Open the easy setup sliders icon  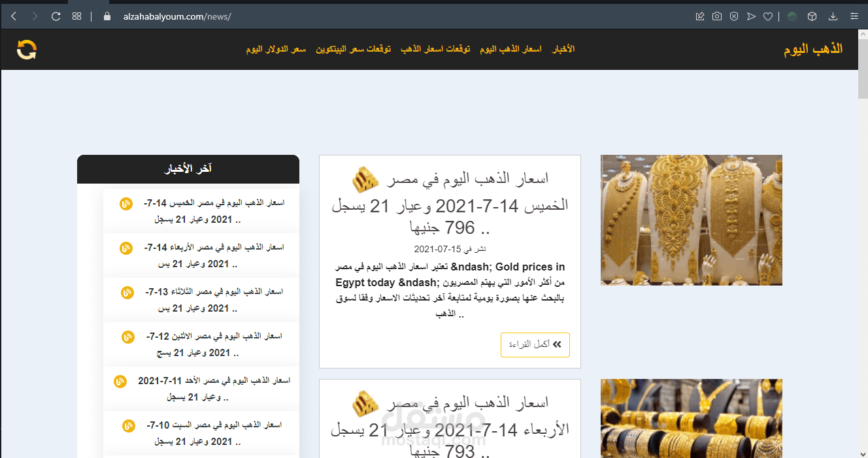tap(854, 16)
